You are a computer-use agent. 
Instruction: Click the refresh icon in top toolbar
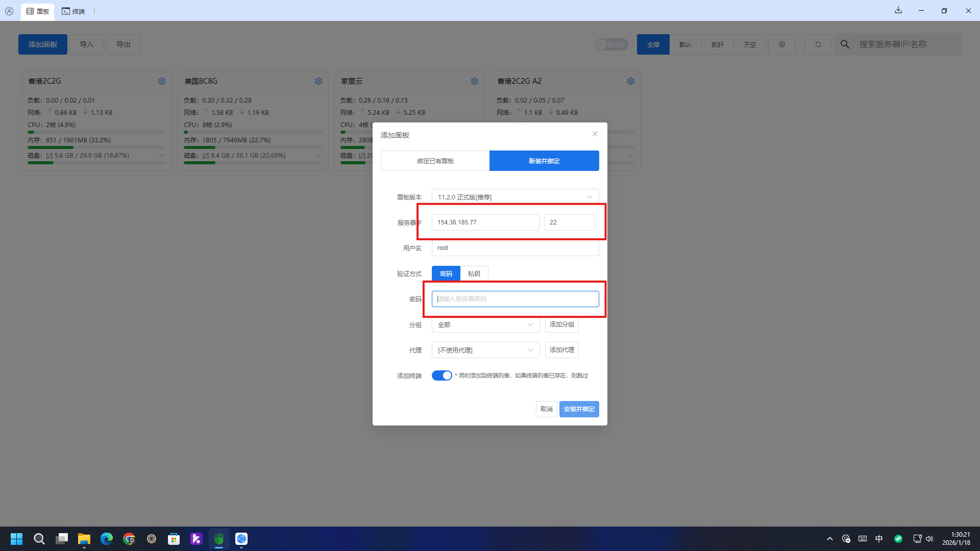(818, 44)
